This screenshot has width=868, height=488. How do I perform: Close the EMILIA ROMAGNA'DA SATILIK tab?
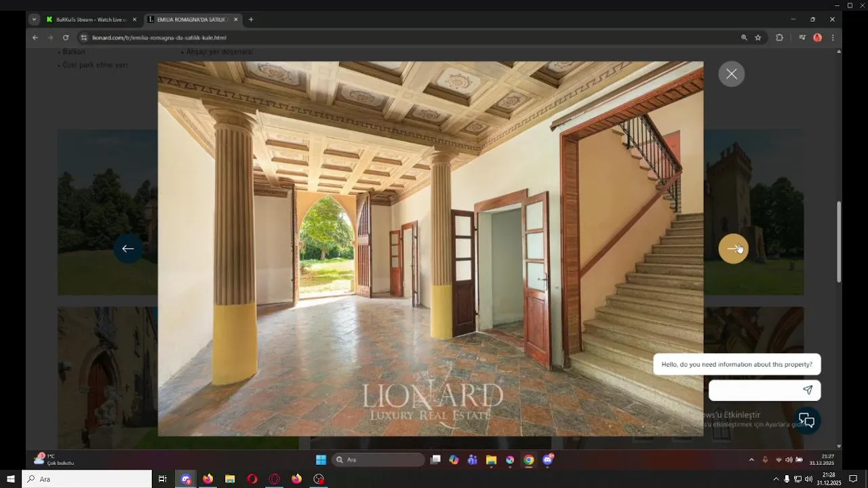click(x=235, y=20)
